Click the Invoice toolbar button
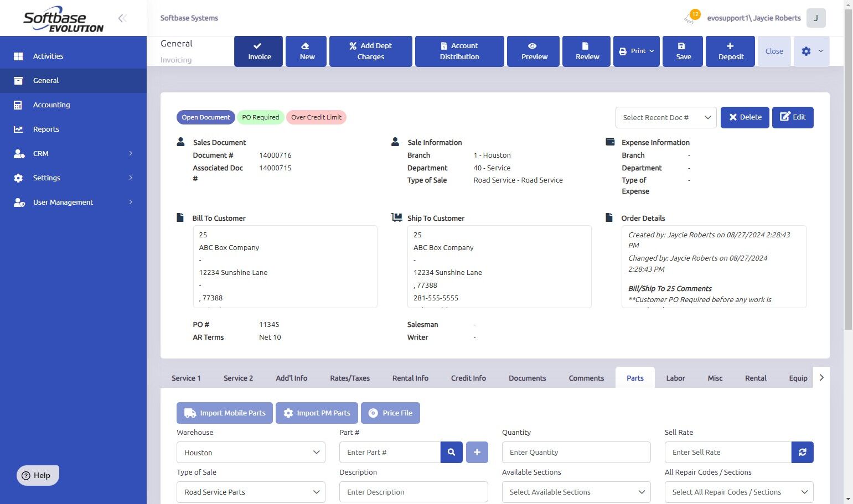Screen dimensions: 853x504 (x=259, y=51)
